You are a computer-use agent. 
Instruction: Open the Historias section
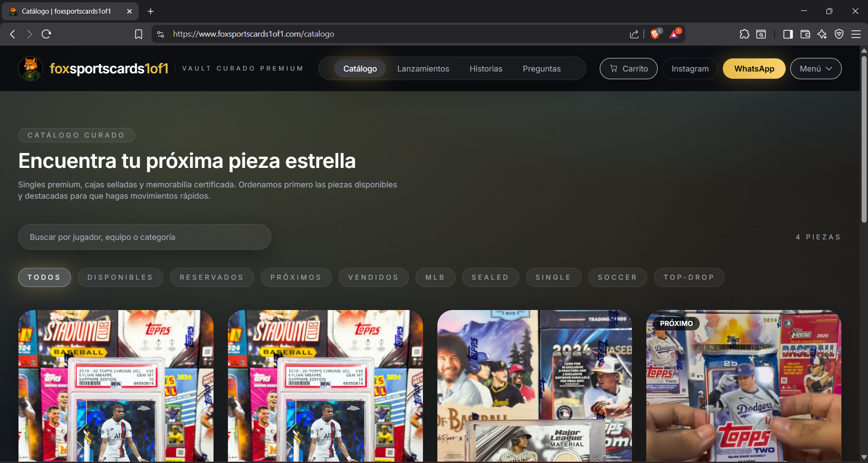pos(486,68)
